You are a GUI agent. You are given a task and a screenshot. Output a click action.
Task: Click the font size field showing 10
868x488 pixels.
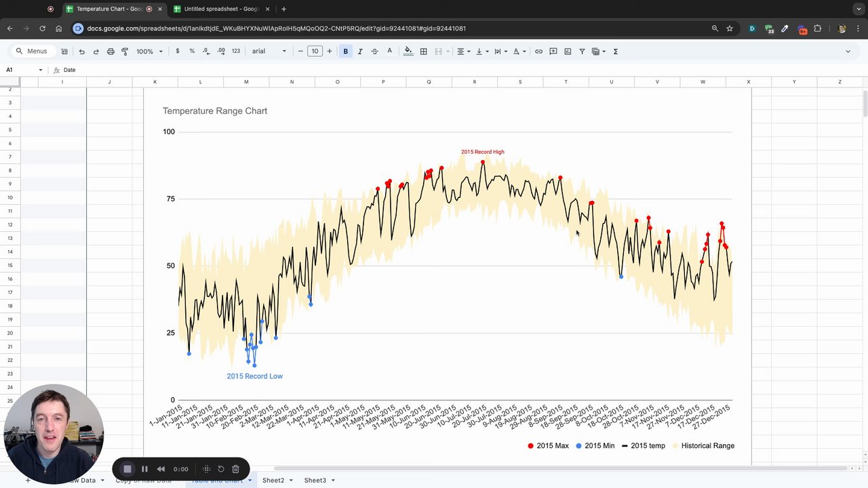tap(315, 52)
